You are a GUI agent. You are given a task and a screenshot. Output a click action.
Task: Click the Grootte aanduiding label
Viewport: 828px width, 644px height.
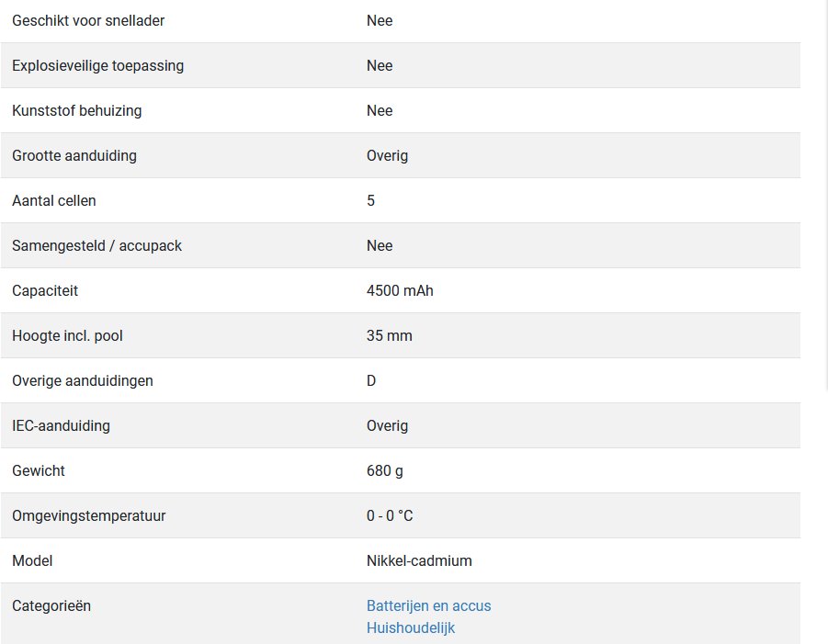pos(74,156)
